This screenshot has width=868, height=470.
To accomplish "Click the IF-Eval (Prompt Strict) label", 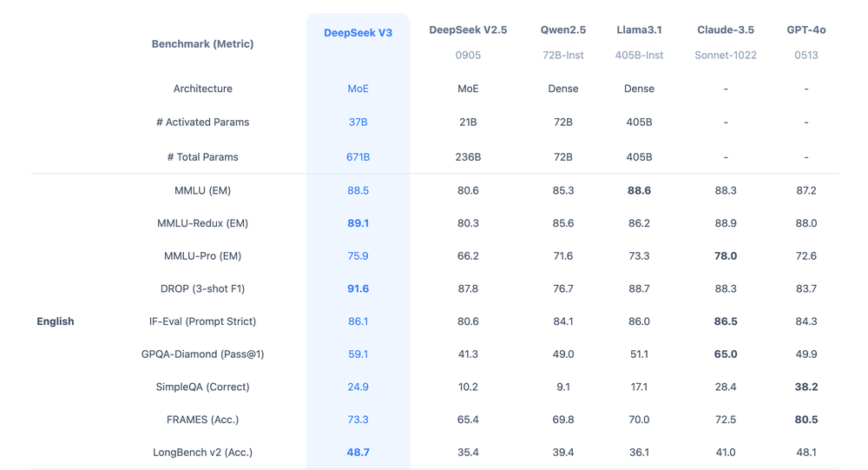I will pyautogui.click(x=202, y=321).
